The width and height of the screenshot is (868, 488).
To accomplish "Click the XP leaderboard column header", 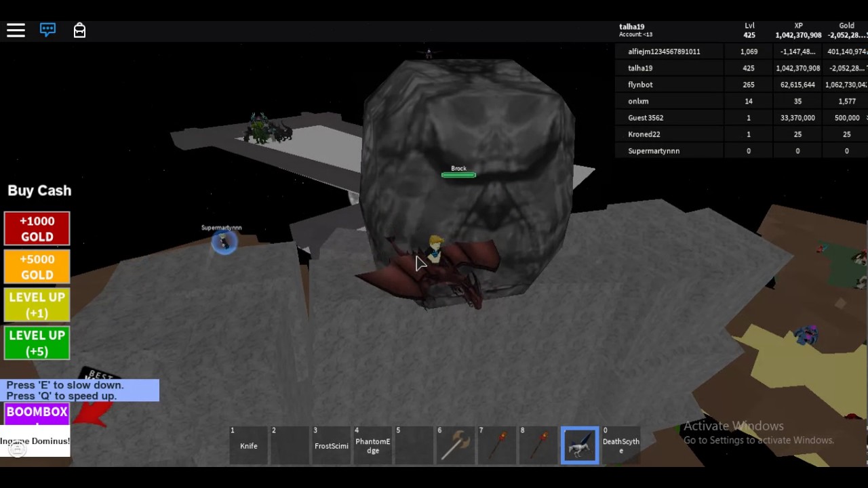I will coord(798,26).
